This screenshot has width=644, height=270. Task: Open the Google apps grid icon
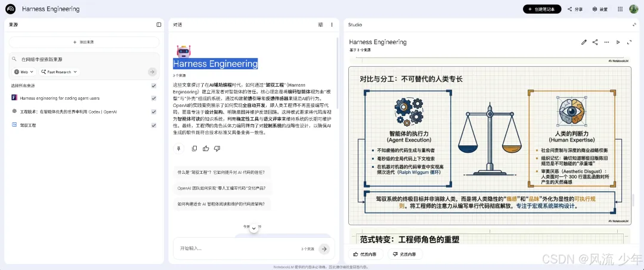[620, 9]
